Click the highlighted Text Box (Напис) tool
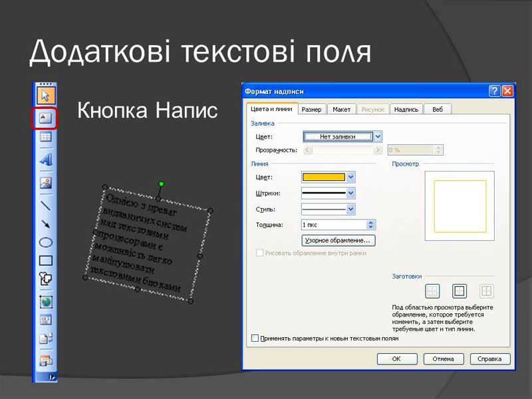The width and height of the screenshot is (532, 399). click(x=45, y=118)
